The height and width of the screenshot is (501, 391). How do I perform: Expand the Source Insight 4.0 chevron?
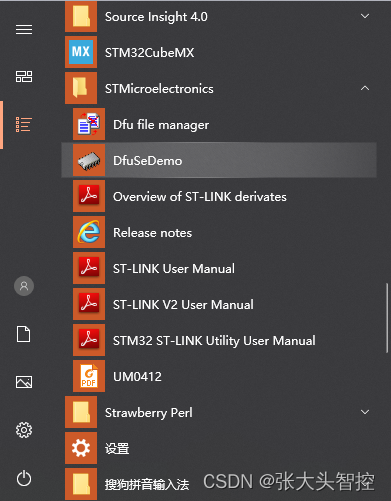pyautogui.click(x=365, y=16)
